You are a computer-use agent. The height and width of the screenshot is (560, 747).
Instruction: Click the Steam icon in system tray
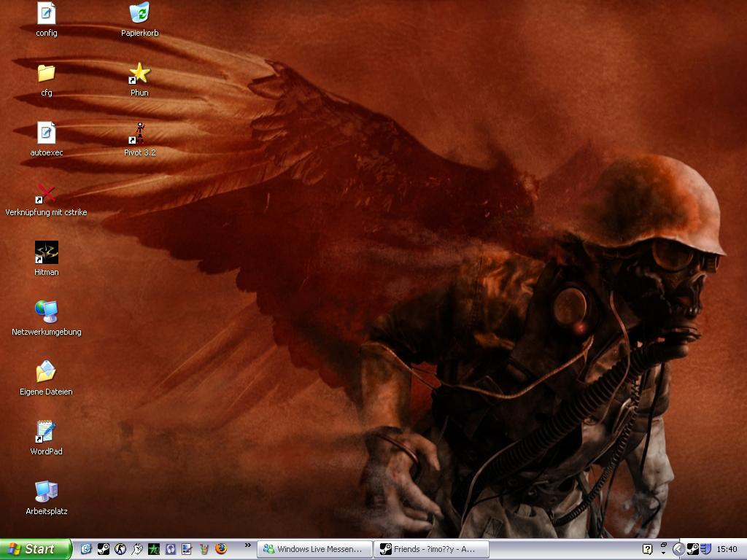[693, 550]
